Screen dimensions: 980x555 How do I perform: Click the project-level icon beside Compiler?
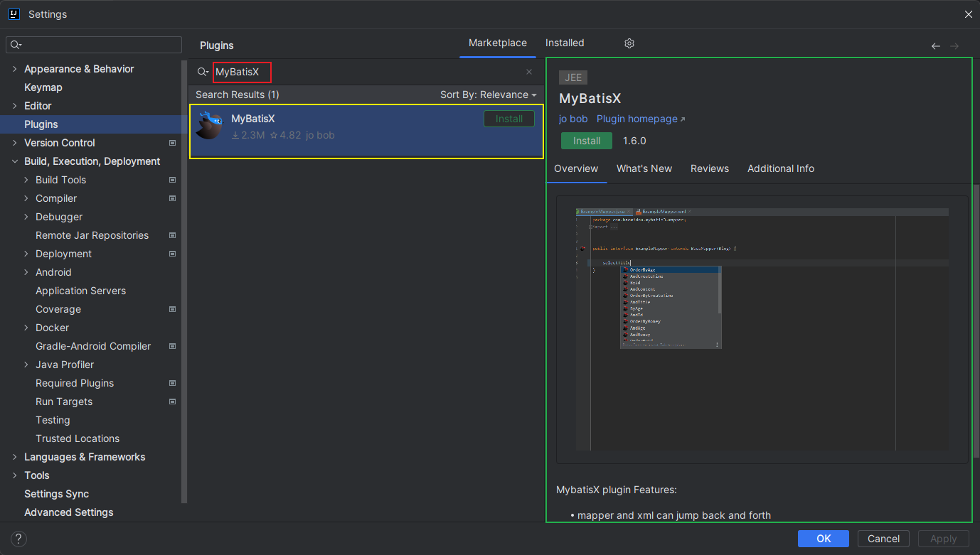pyautogui.click(x=172, y=198)
